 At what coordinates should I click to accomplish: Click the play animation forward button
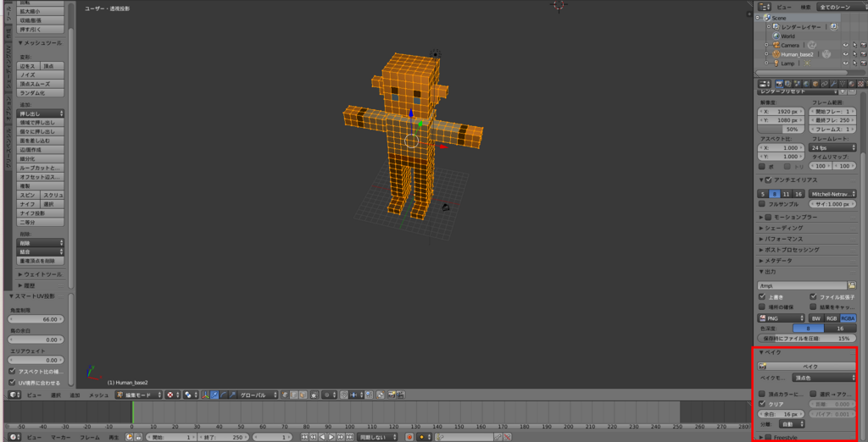(331, 437)
